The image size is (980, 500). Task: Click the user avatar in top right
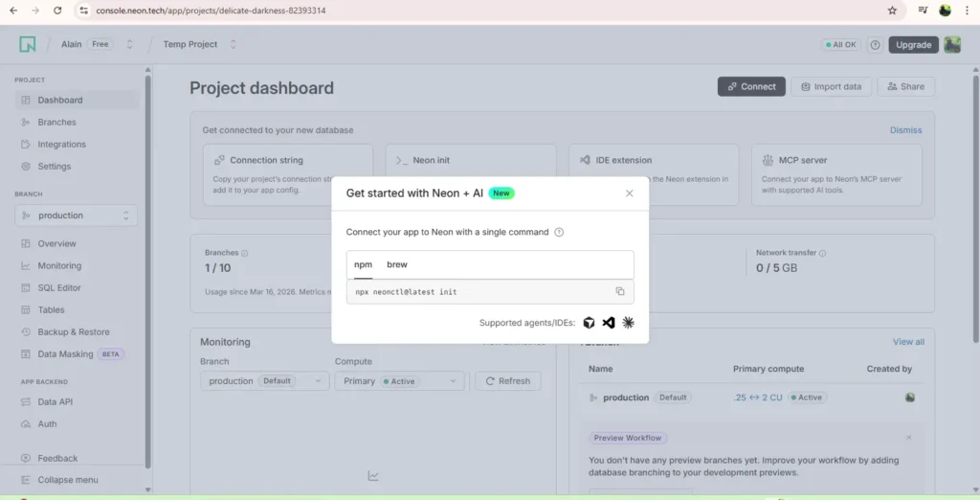pos(952,45)
